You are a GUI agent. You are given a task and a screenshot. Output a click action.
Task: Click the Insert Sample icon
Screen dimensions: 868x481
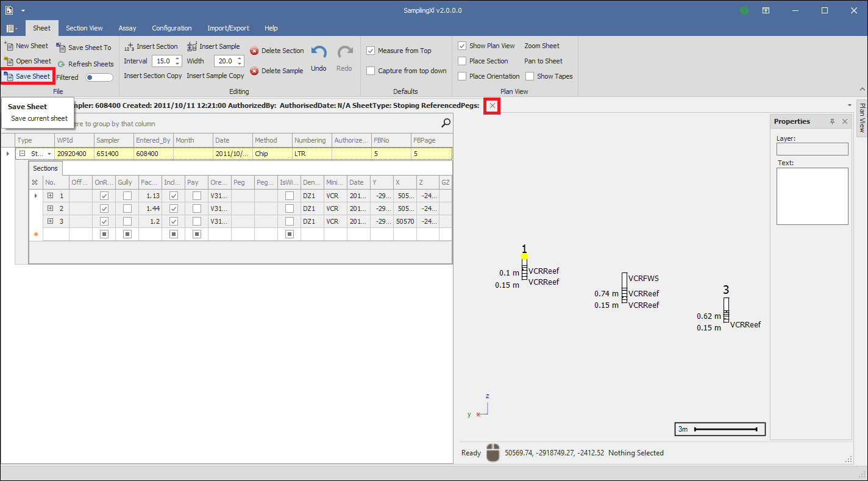click(x=192, y=47)
